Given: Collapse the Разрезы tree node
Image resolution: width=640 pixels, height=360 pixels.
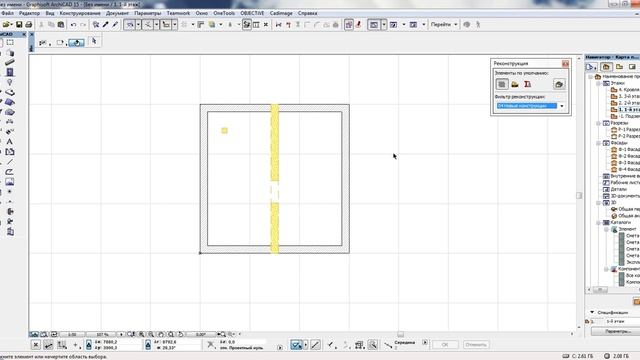Looking at the screenshot, I should point(599,123).
